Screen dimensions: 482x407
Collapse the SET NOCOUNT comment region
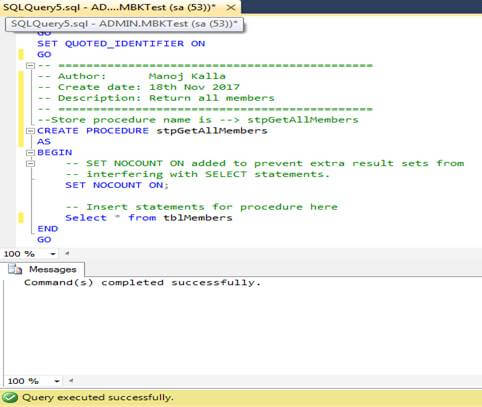point(31,164)
